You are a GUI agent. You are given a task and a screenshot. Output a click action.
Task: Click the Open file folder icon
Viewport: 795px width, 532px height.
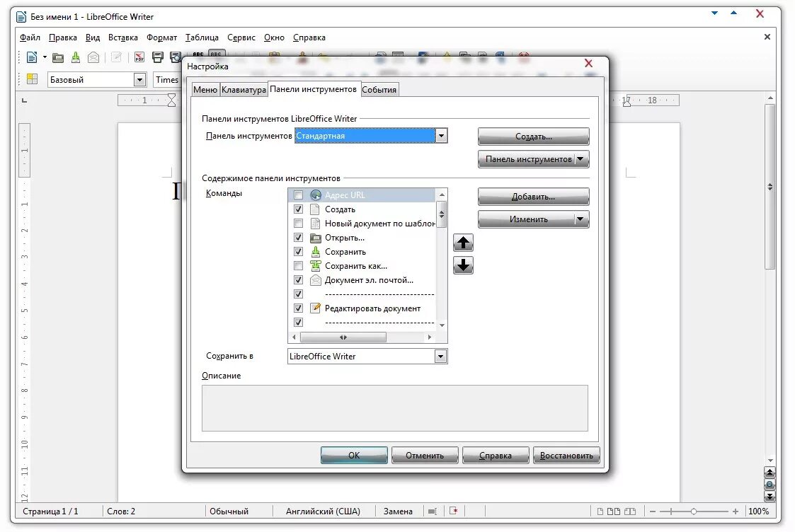[57, 57]
